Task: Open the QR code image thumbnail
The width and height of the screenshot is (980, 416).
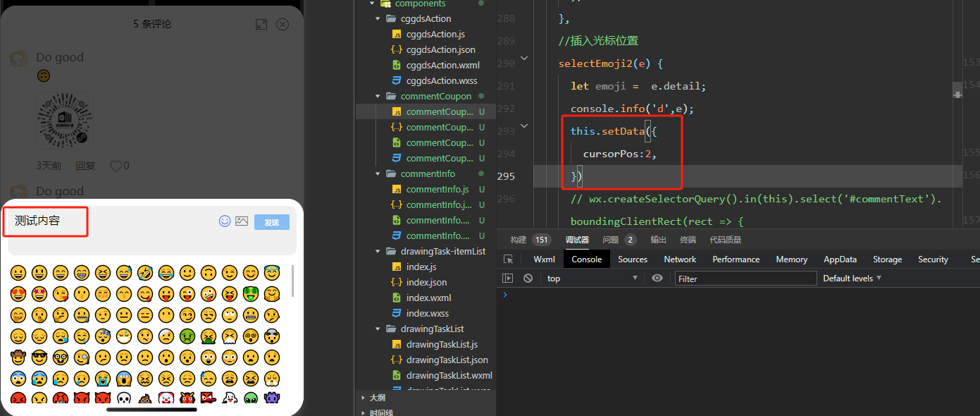Action: 65,119
